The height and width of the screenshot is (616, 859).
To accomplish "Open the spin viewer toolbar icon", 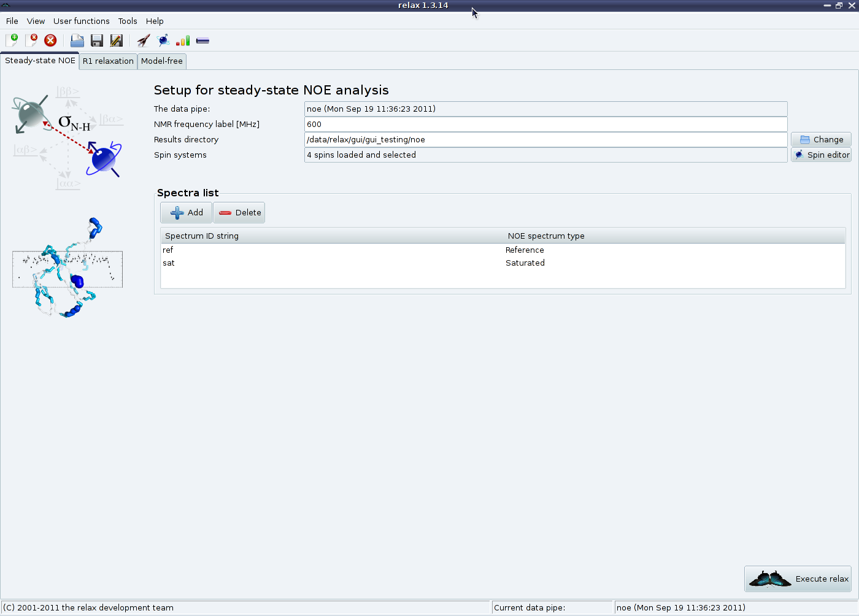I will (x=163, y=40).
